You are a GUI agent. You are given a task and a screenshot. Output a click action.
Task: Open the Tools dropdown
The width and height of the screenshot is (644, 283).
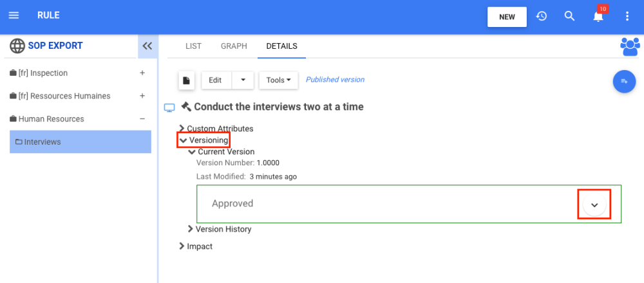[x=278, y=80]
